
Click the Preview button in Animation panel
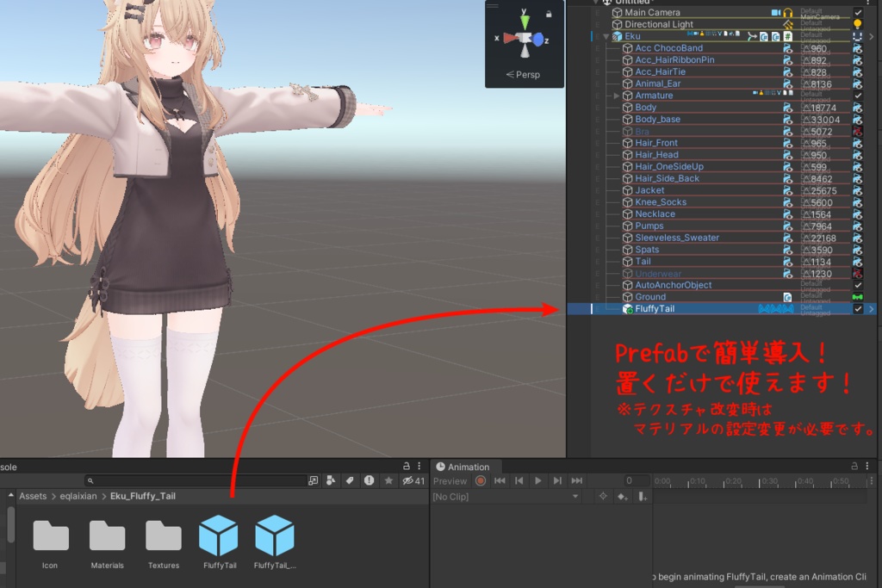[450, 481]
